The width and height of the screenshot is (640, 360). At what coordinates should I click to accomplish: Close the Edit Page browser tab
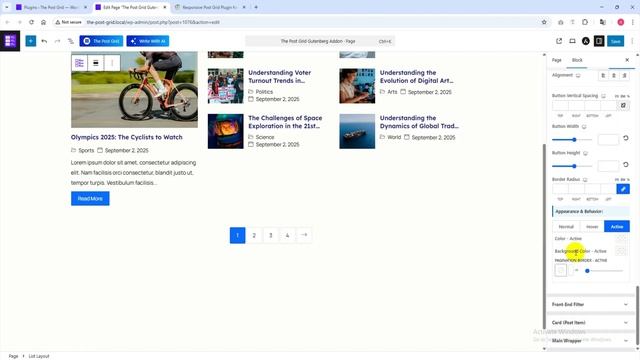click(164, 7)
